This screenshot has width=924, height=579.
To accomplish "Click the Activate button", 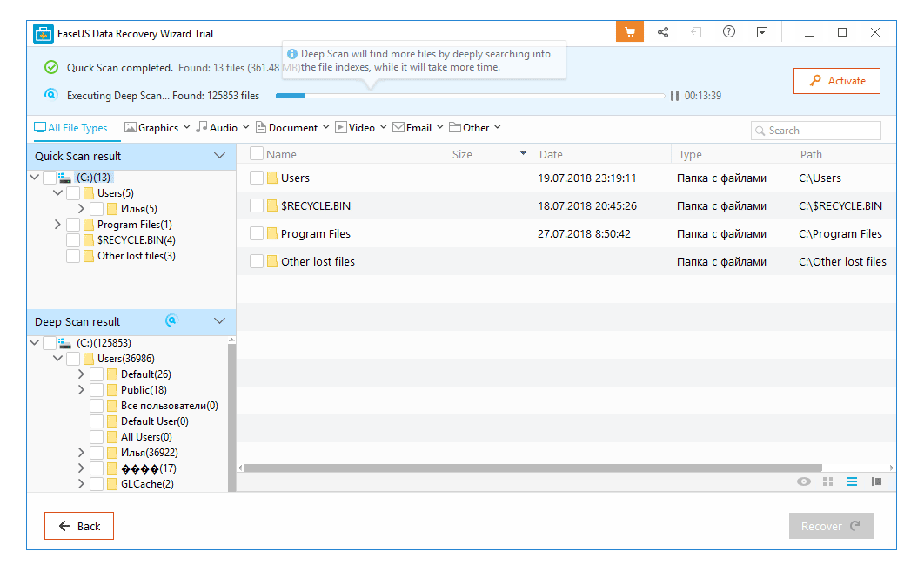I will click(837, 81).
